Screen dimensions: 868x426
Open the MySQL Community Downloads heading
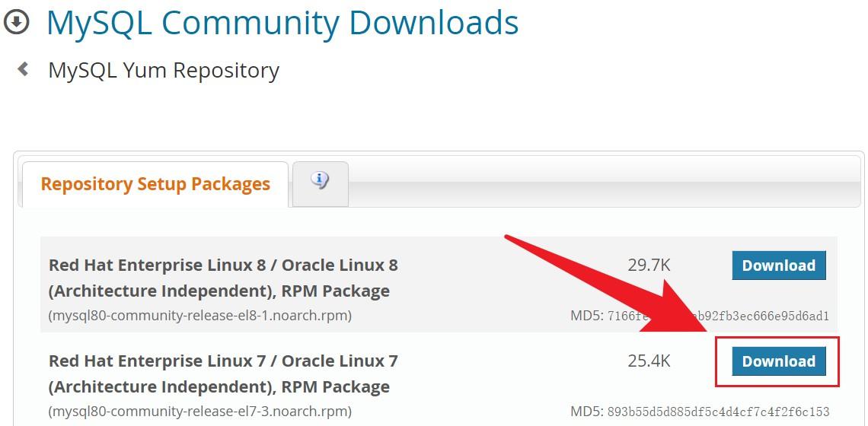point(282,22)
